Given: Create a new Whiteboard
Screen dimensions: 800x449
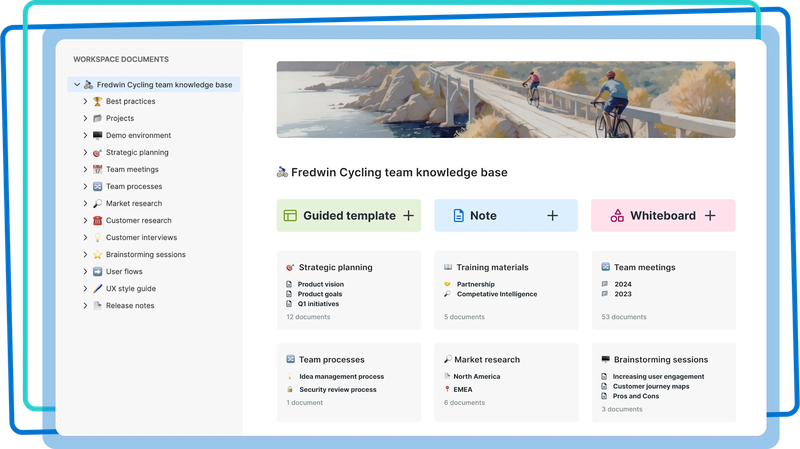Looking at the screenshot, I should tap(663, 215).
